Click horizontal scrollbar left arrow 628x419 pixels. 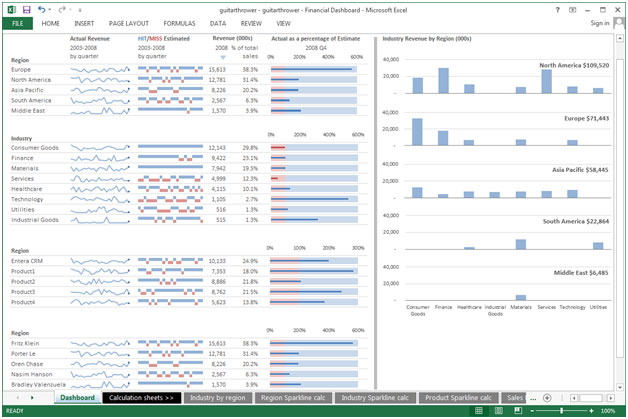pos(574,398)
